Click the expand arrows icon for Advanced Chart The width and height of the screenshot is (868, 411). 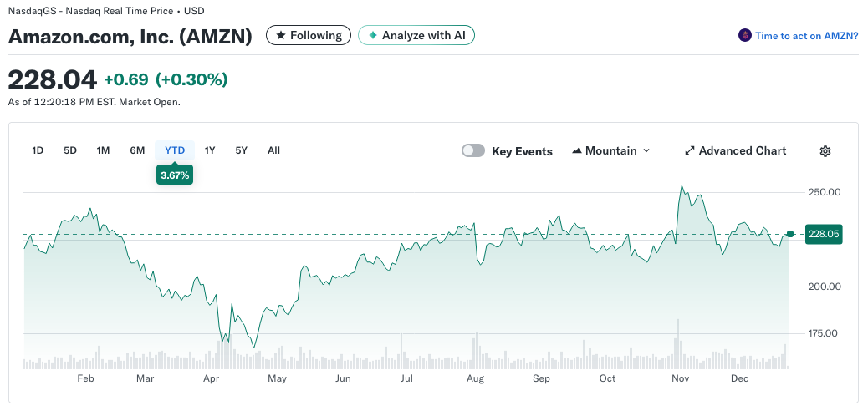tap(690, 150)
